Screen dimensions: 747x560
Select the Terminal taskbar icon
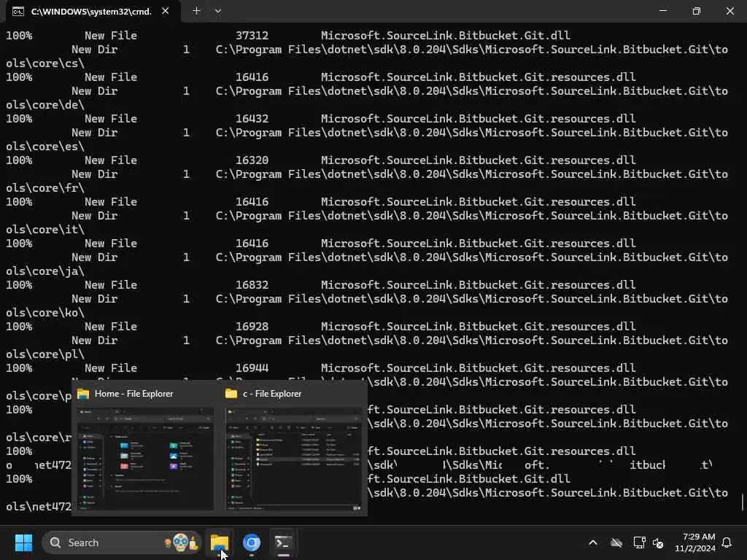tap(283, 542)
